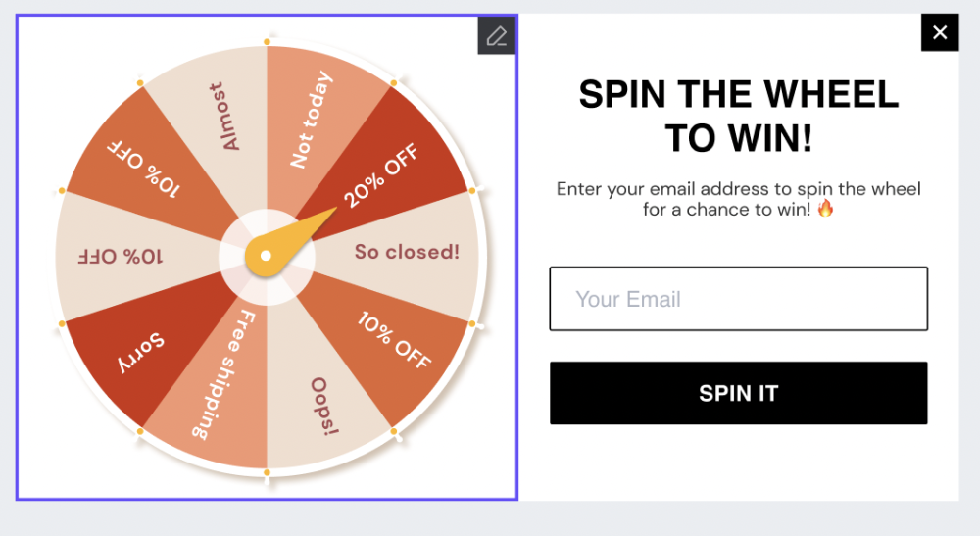The width and height of the screenshot is (980, 536).
Task: Click the edit pencil icon on wheel
Action: point(497,36)
